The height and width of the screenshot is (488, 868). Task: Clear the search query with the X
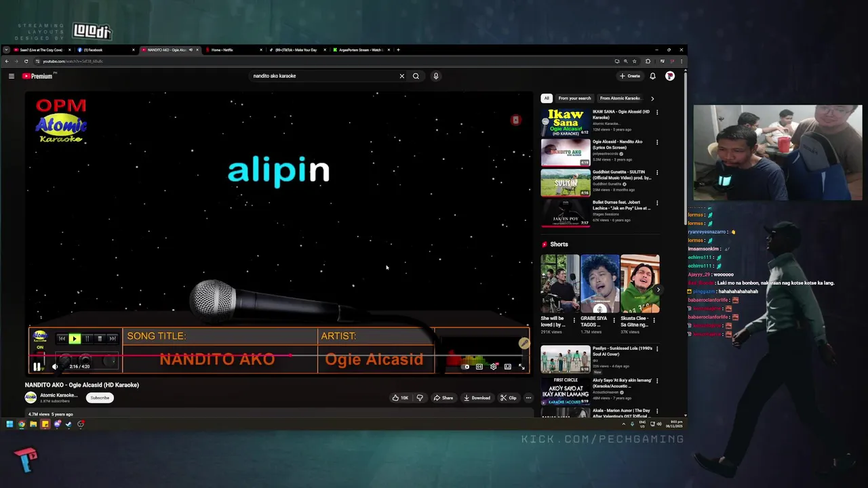coord(401,76)
